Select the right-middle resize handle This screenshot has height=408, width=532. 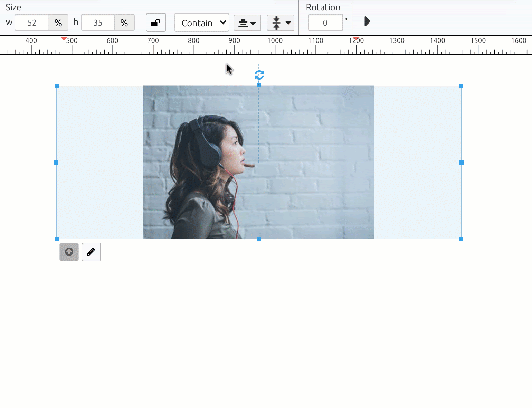[x=462, y=163]
